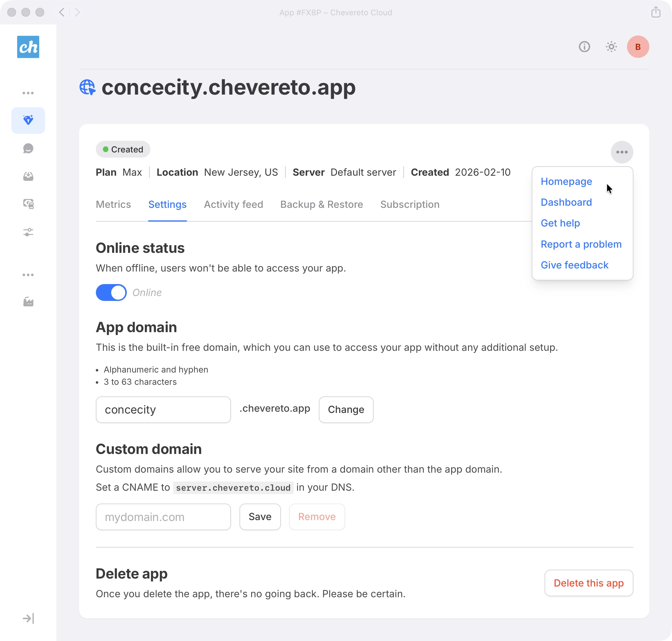Click the Change app domain button

(346, 410)
